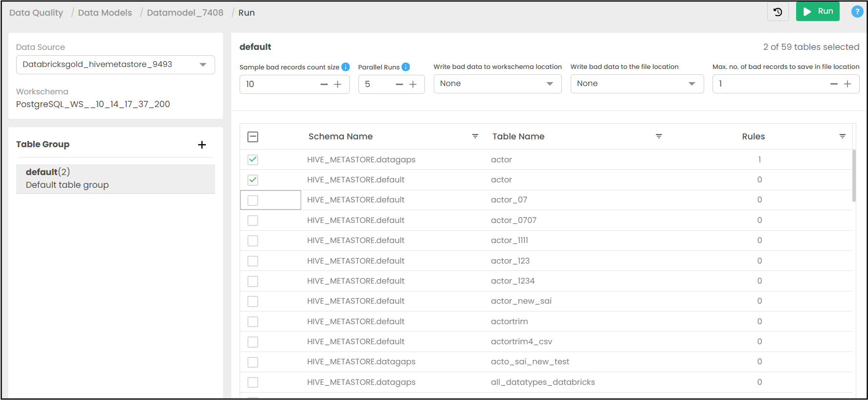Add a new table group with plus icon
The height and width of the screenshot is (400, 868).
click(x=202, y=145)
